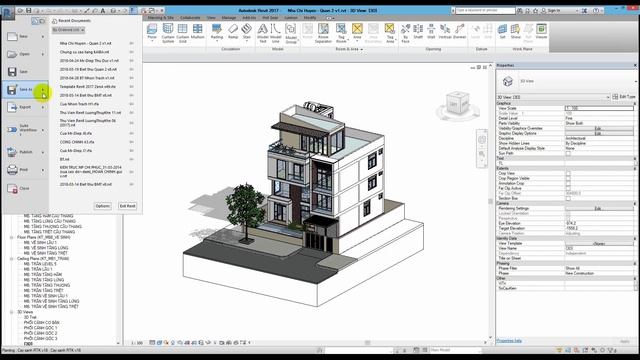Click the Model Group tool
Screen dimensions: 640x360
(291, 33)
